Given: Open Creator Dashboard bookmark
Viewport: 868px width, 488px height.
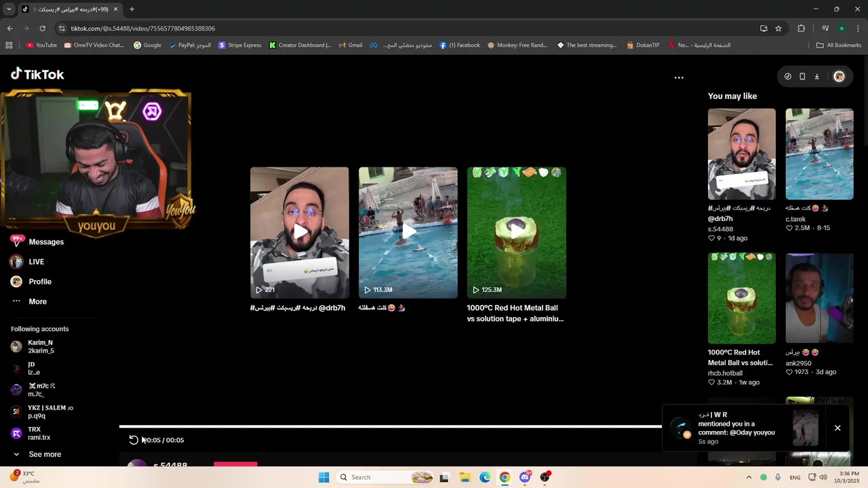Looking at the screenshot, I should pyautogui.click(x=300, y=45).
